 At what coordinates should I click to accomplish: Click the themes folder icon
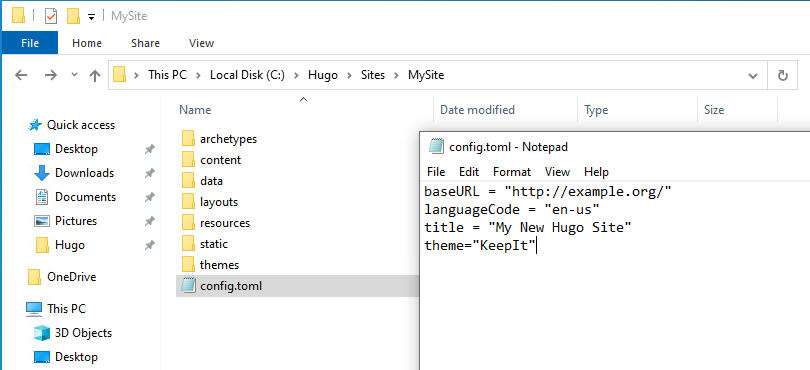click(x=188, y=264)
